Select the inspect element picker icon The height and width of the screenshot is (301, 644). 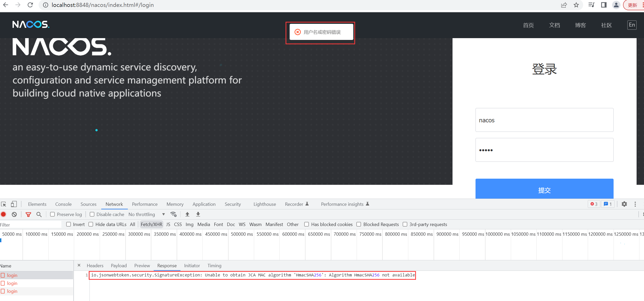pos(4,204)
